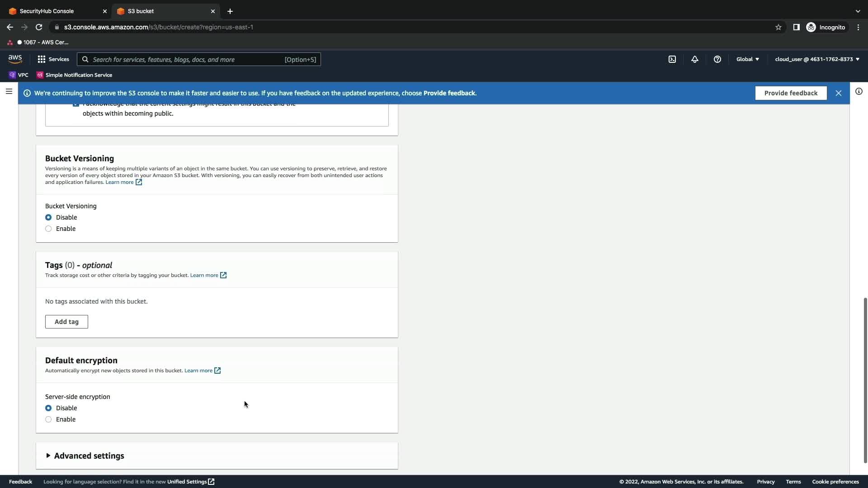868x488 pixels.
Task: Click the AWS logo home icon
Action: point(15,59)
